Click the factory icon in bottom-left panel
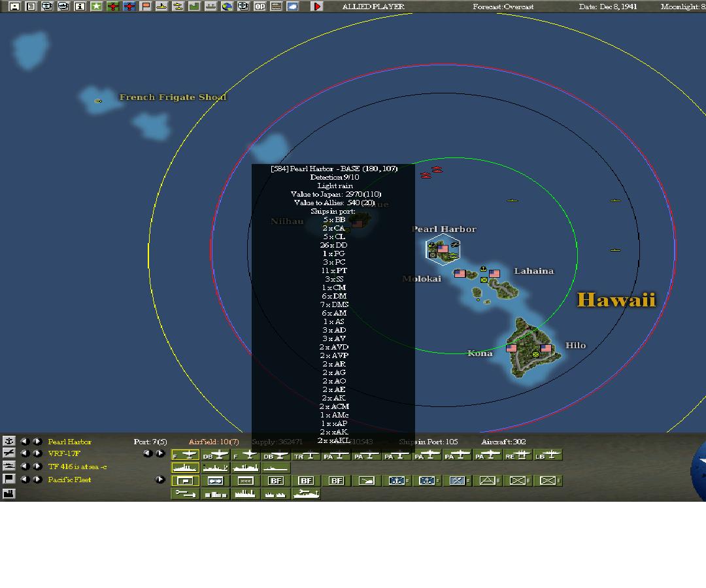Screen dimensions: 706x588 coord(9,493)
